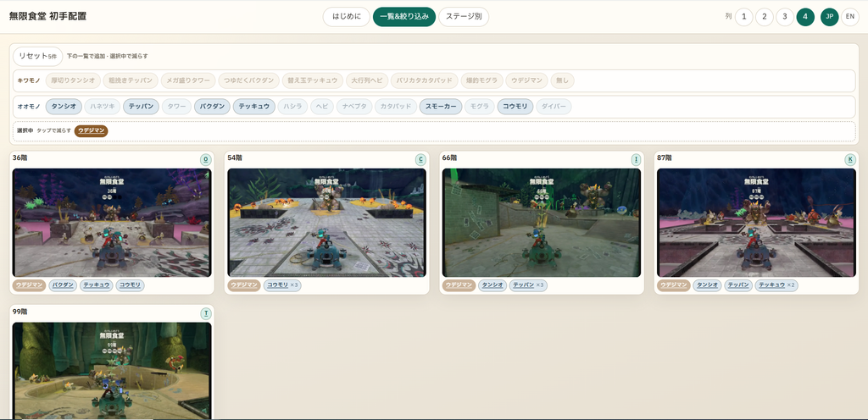Toggle the ナベブタ filter chip

[x=354, y=107]
